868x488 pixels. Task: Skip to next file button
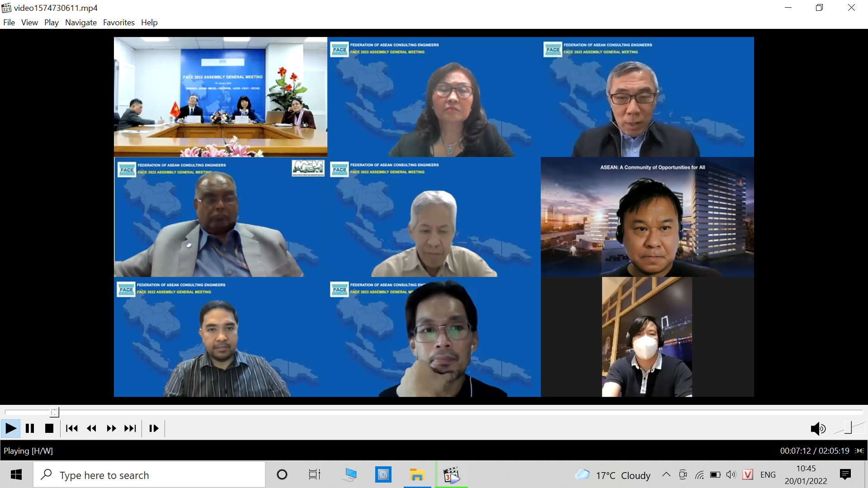click(x=130, y=428)
